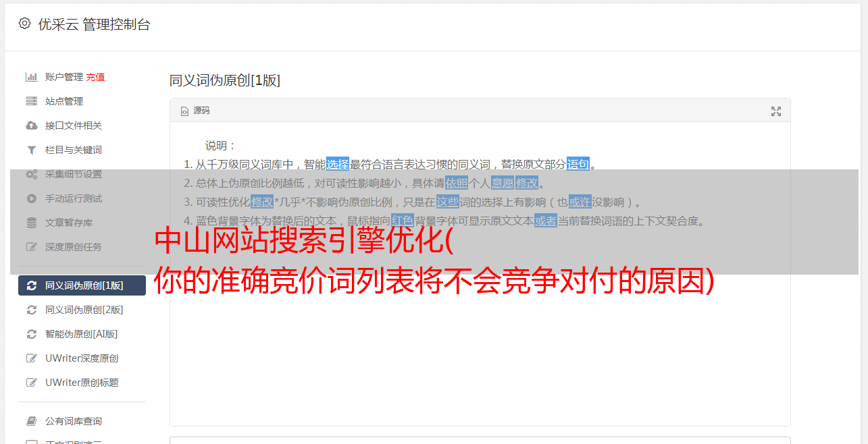Open the 充值 recharge link
The width and height of the screenshot is (868, 444).
point(95,77)
